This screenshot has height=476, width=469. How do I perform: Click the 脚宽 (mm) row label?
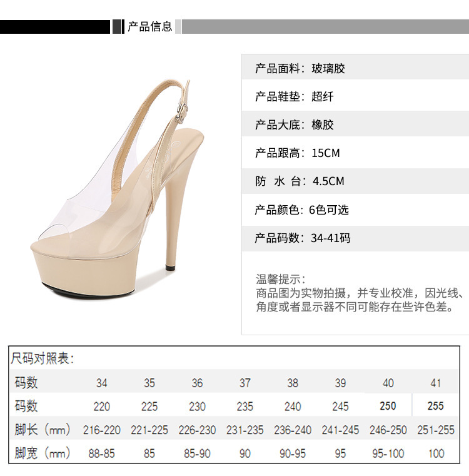[43, 453]
